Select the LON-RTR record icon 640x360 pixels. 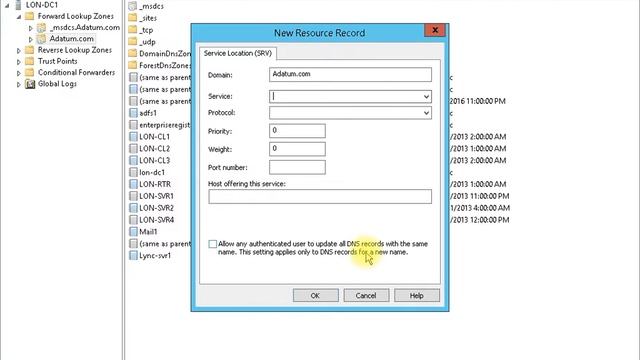[x=133, y=184]
